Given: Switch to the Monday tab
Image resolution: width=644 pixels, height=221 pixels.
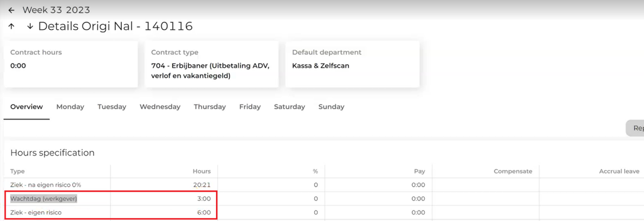Looking at the screenshot, I should point(70,107).
